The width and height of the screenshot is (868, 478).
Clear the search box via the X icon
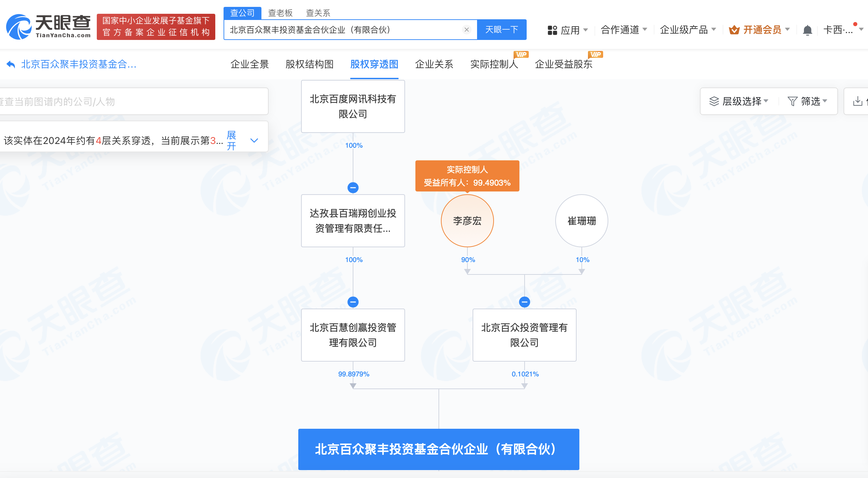467,30
